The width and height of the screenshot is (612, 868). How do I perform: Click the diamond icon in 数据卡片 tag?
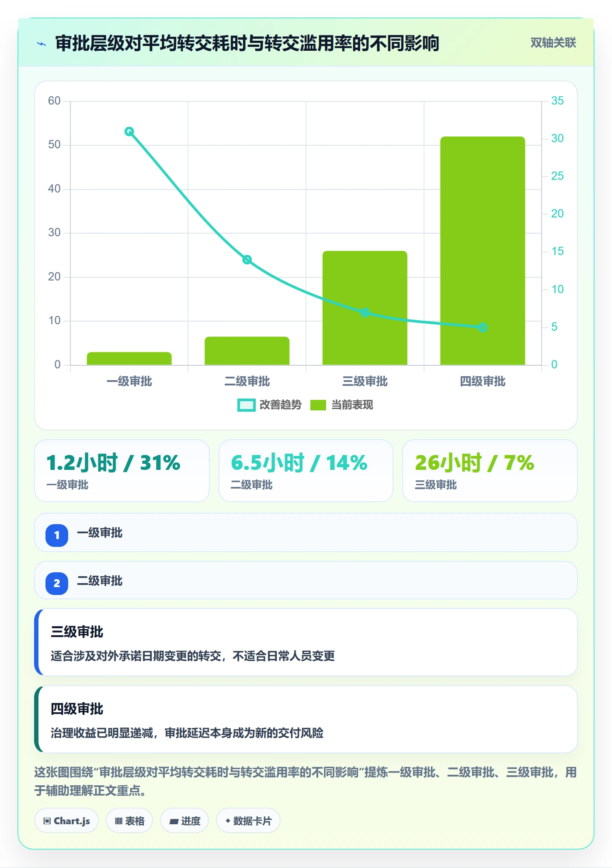click(228, 821)
